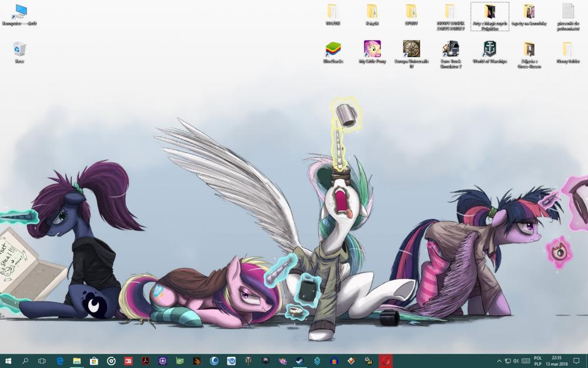Open Microsoft Store from the taskbar
This screenshot has height=368, width=588.
(93, 361)
